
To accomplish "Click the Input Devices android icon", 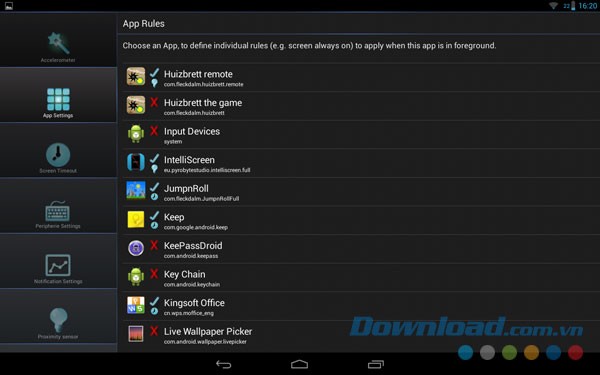I will (x=136, y=134).
